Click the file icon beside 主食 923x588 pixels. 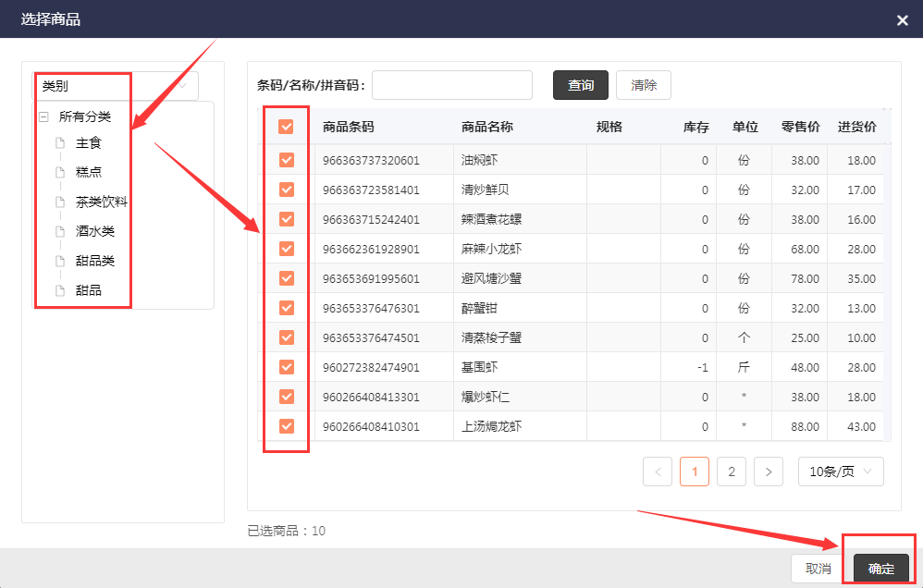(x=60, y=143)
